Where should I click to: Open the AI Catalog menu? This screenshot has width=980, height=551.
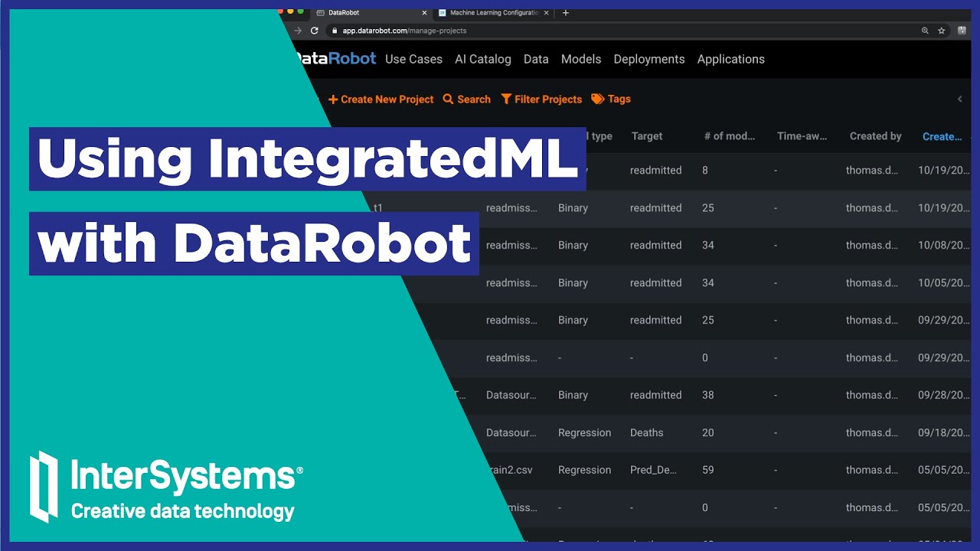[483, 59]
